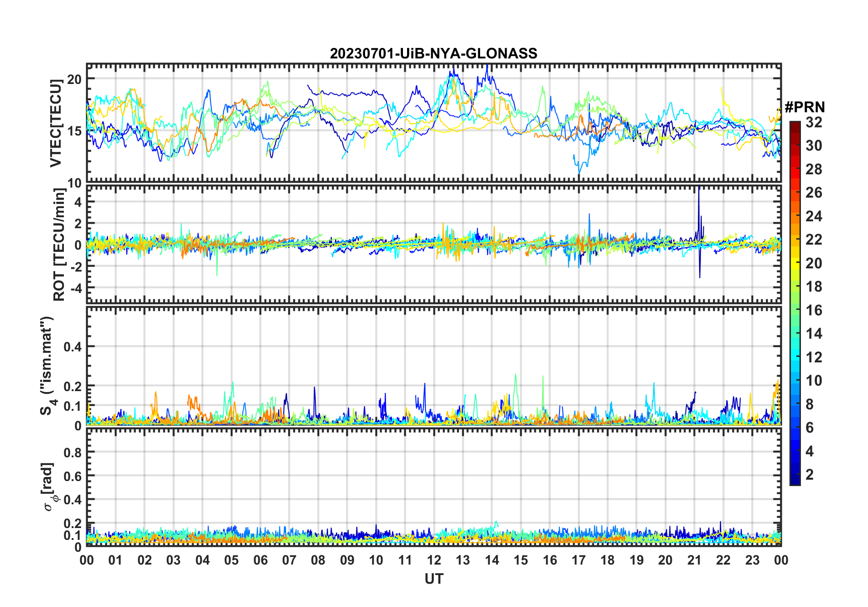Click UT axis hour tick 10
868x607 pixels.
tap(376, 560)
